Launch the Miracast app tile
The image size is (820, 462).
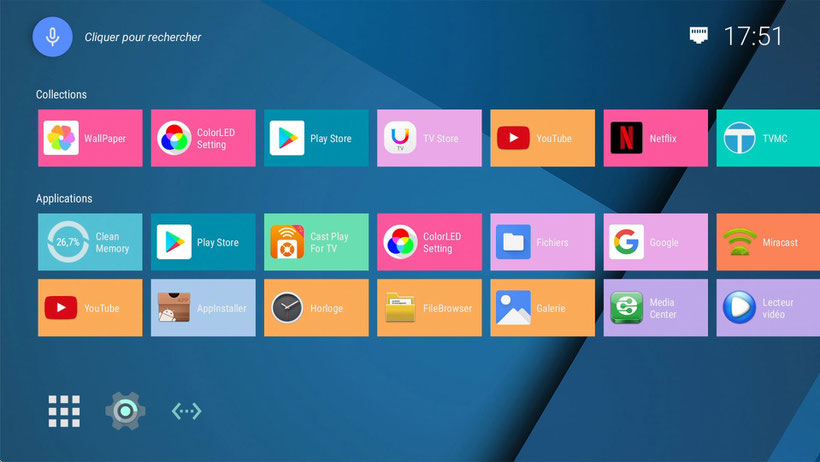(768, 242)
